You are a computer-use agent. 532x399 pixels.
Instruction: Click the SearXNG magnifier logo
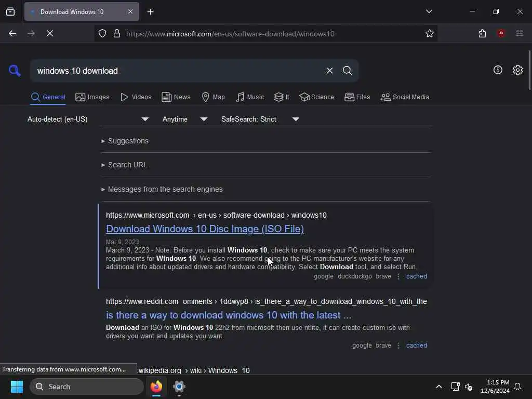(x=15, y=71)
